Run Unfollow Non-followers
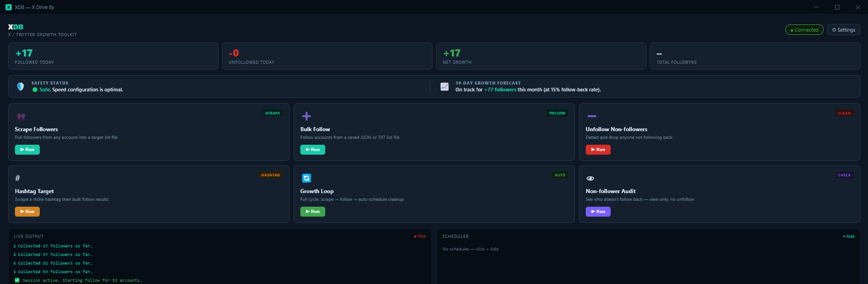The width and height of the screenshot is (868, 284). 598,150
